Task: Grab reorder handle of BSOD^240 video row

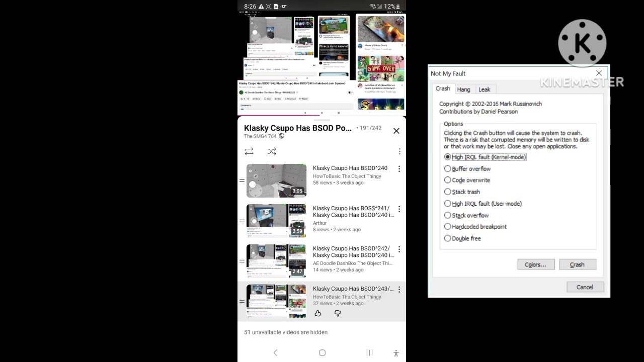Action: click(242, 180)
